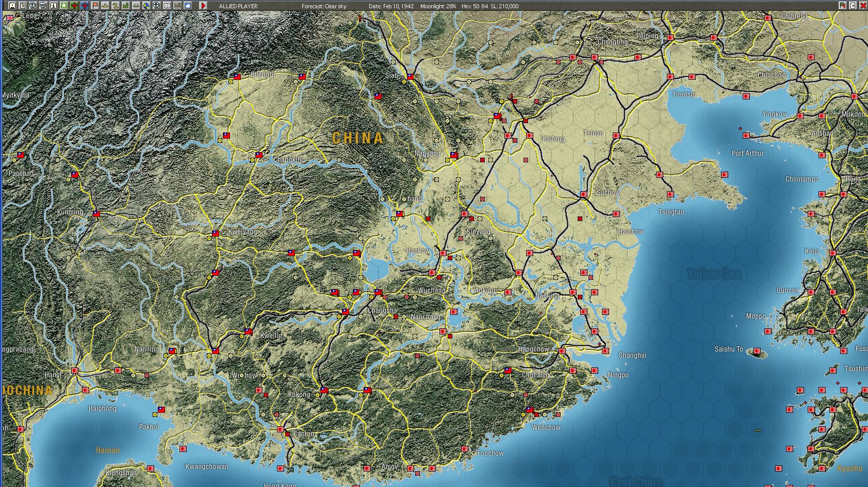868x487 pixels.
Task: Click the green star toolbar icon
Action: pyautogui.click(x=64, y=6)
